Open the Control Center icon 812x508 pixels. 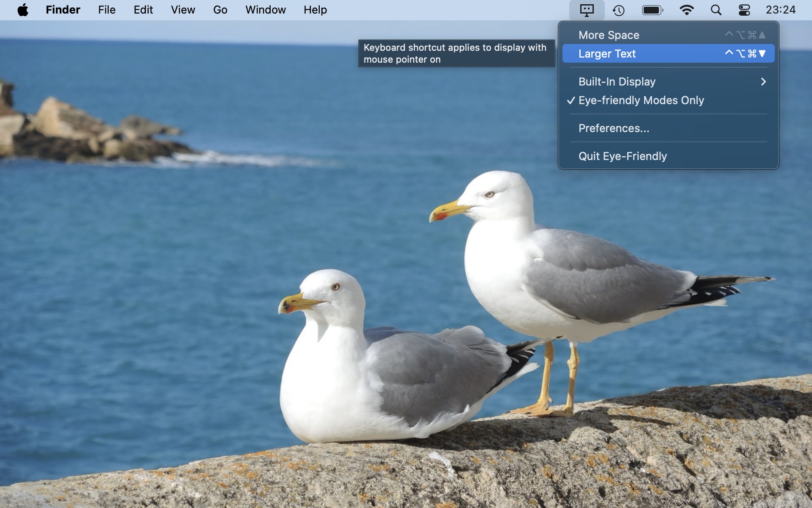tap(744, 10)
